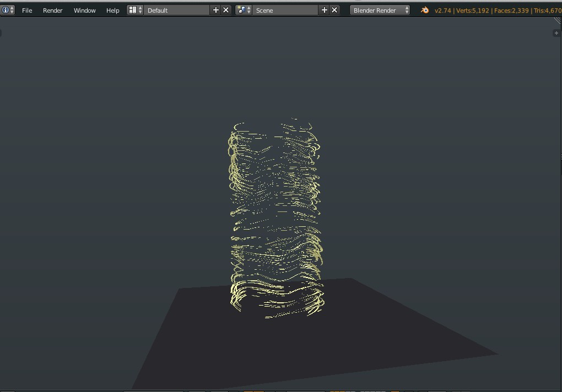Click the plus icon to add a screen layout
Image resolution: width=562 pixels, height=392 pixels.
[215, 10]
